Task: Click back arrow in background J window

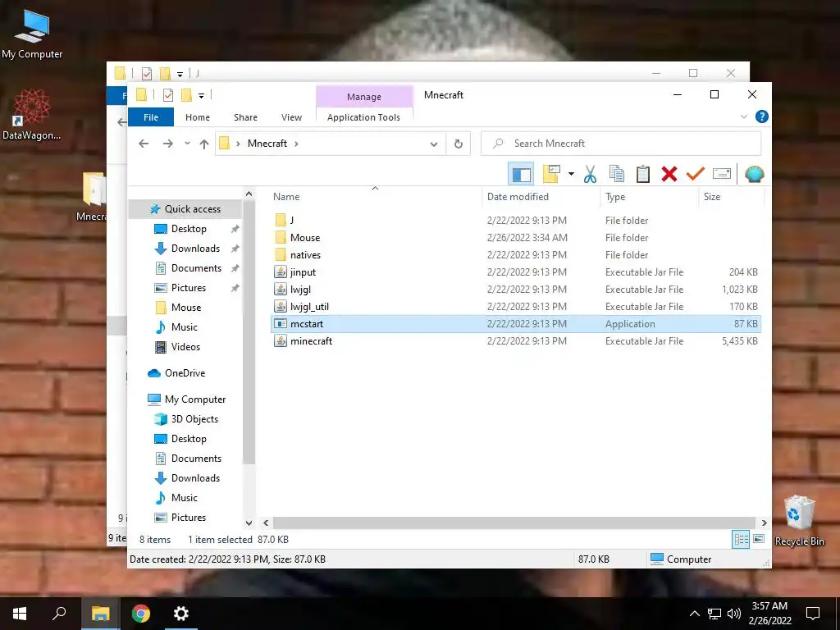Action: (x=121, y=122)
